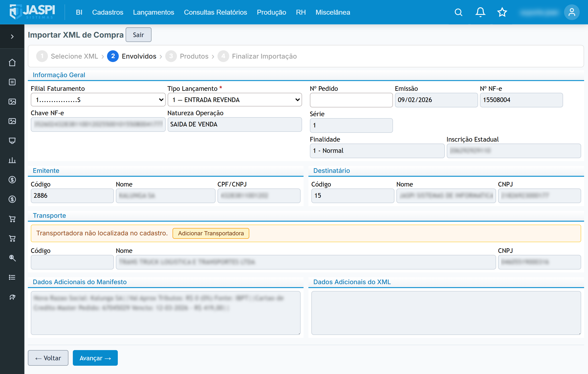Viewport: 588px width, 374px height.
Task: Open the Miscelânea menu
Action: click(333, 12)
